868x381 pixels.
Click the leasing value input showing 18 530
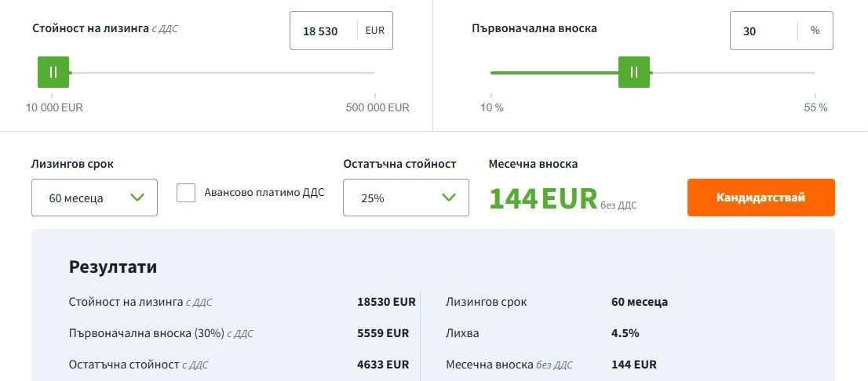click(322, 31)
